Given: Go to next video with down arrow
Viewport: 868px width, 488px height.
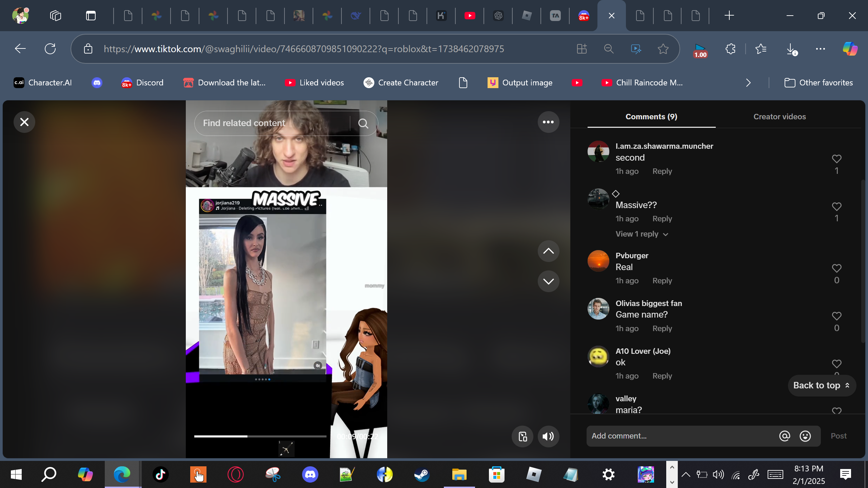Looking at the screenshot, I should coord(548,281).
